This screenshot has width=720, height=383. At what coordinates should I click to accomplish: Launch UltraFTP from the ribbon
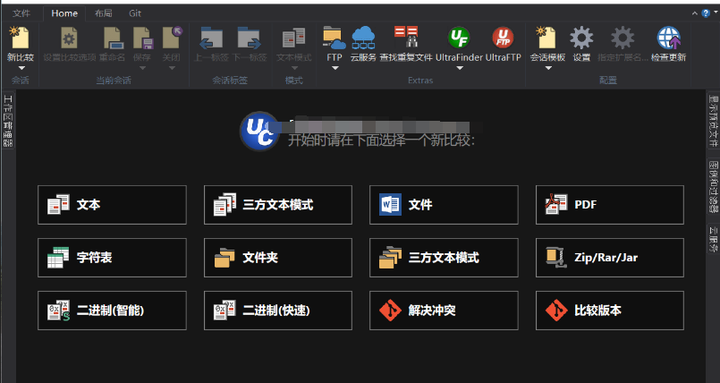pos(503,38)
